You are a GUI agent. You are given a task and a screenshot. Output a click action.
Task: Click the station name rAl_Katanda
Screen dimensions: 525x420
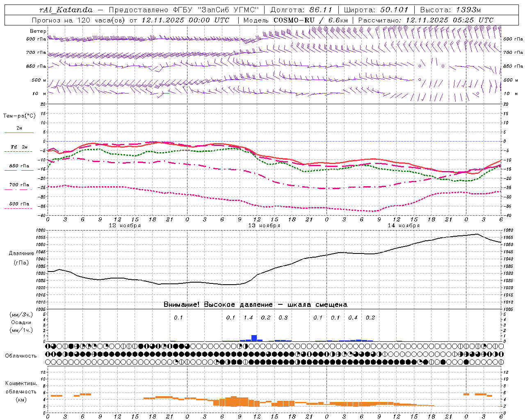click(66, 10)
